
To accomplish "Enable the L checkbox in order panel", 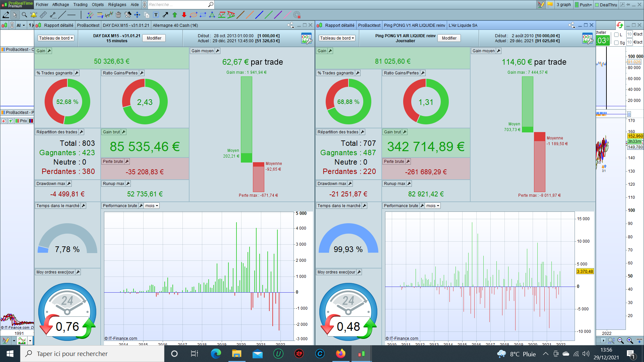I will [x=616, y=35].
